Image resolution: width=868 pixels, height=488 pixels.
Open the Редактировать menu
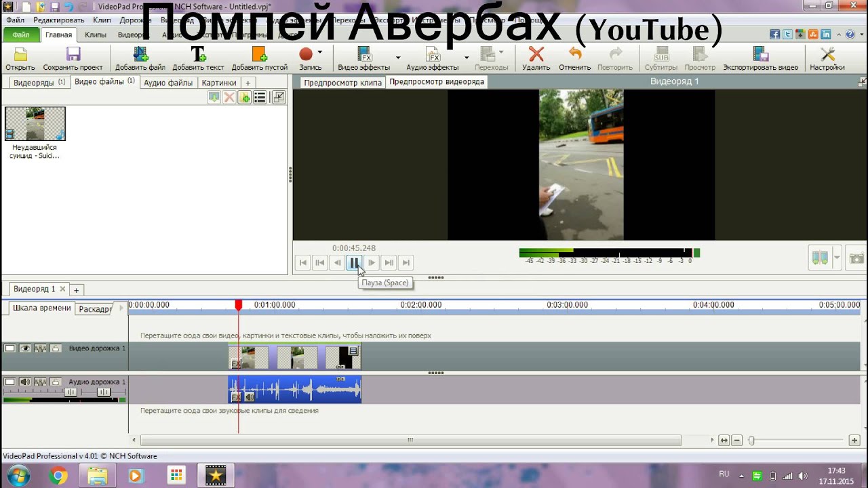pos(59,20)
